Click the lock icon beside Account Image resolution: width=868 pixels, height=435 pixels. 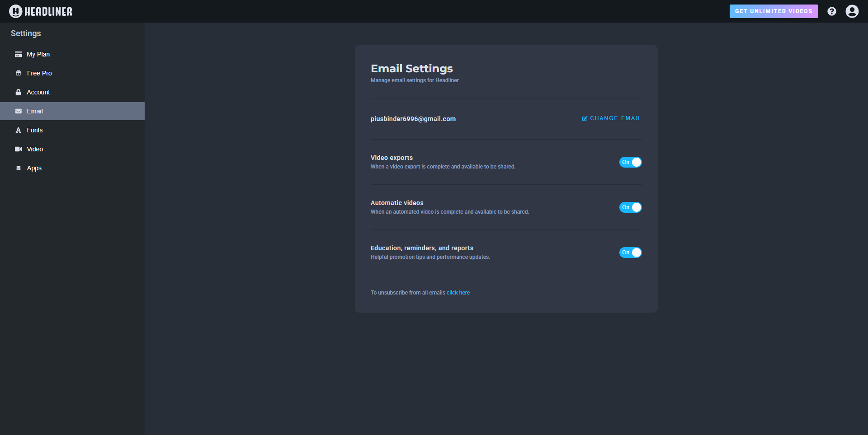coord(19,92)
